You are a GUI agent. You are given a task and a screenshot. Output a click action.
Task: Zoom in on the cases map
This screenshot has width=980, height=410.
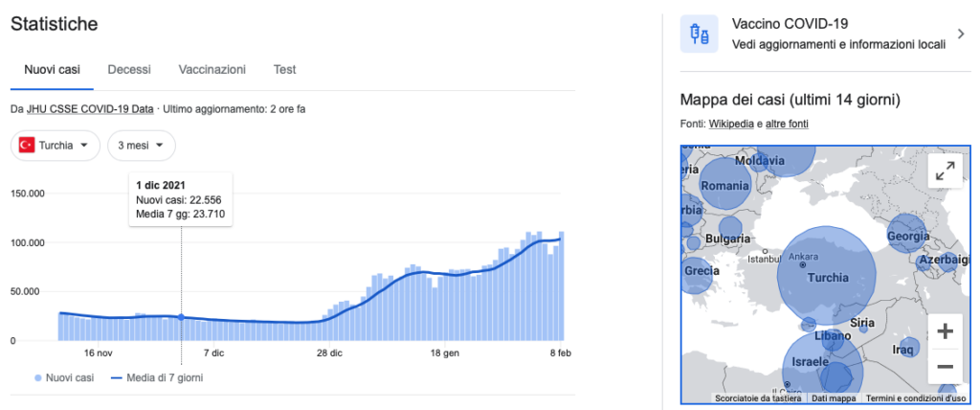click(945, 331)
